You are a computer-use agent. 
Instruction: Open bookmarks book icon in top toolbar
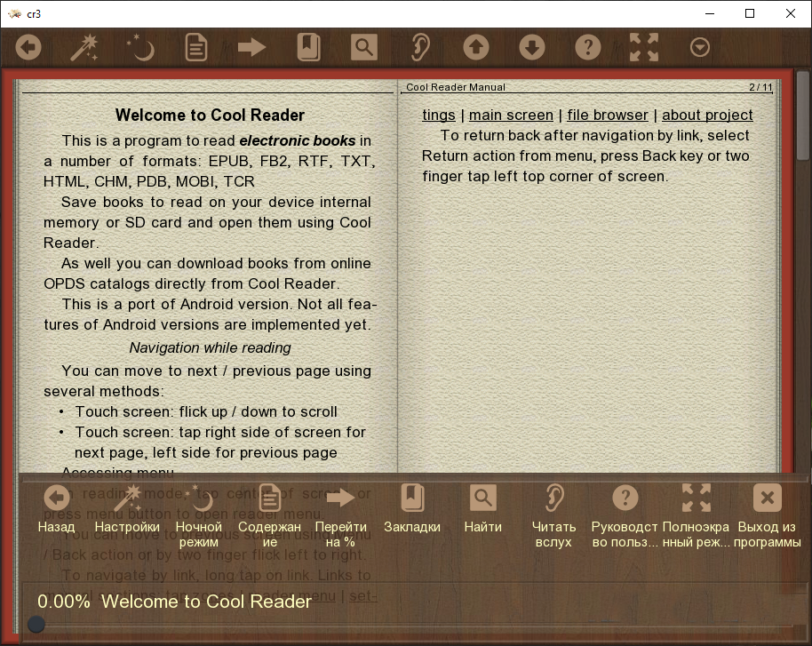(308, 48)
